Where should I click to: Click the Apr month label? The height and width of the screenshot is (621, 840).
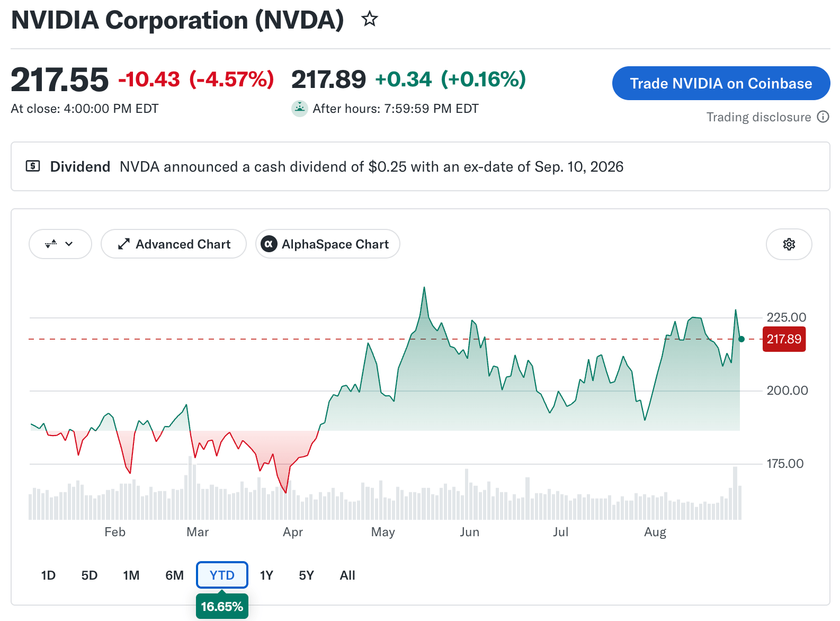click(x=293, y=532)
